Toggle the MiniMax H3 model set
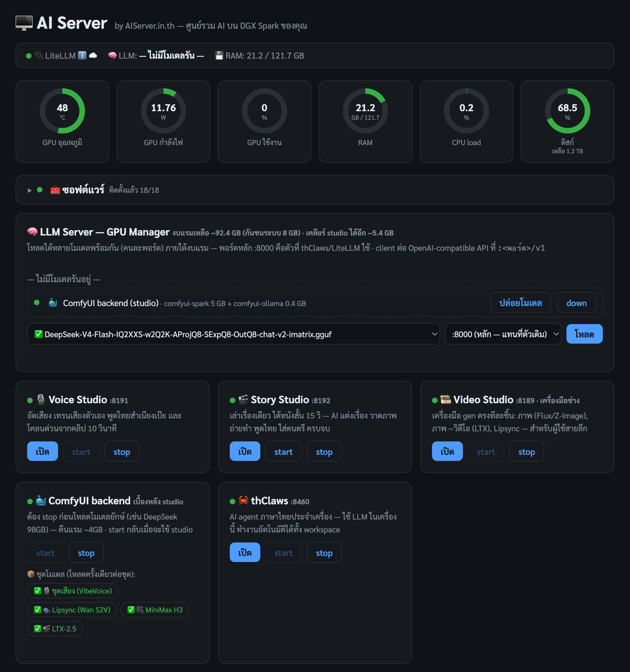 tap(155, 609)
